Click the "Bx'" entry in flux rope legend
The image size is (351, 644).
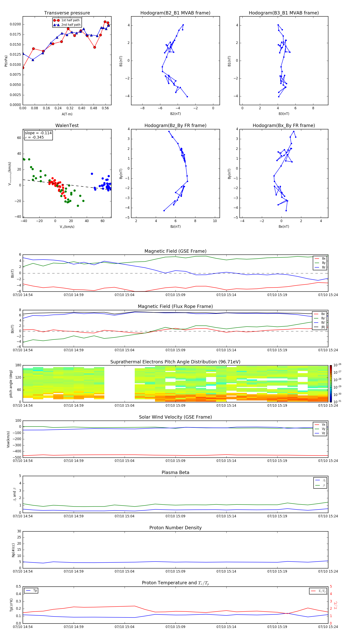320,314
